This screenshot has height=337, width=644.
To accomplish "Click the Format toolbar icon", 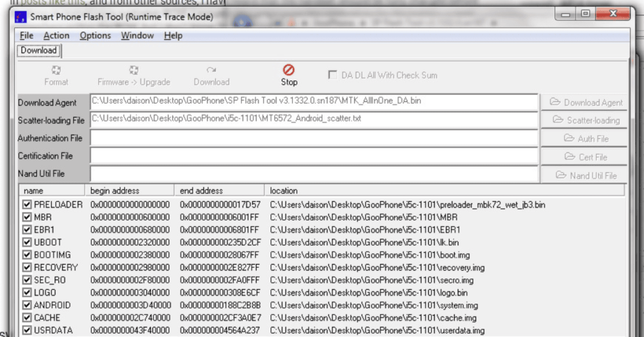I will pos(56,70).
